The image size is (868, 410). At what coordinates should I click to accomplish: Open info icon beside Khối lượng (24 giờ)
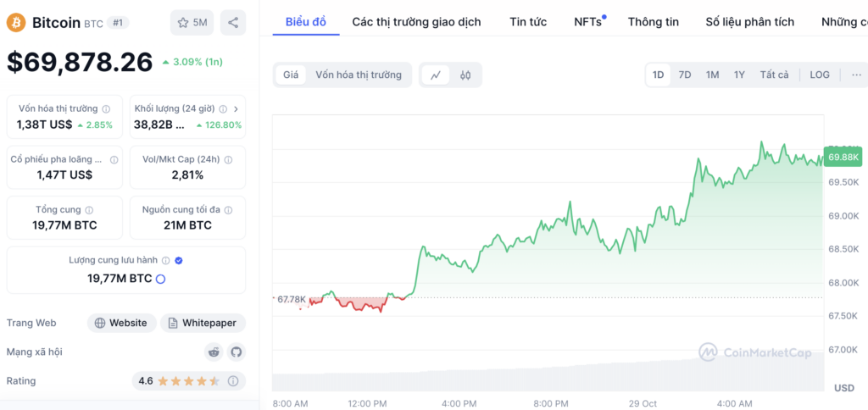pyautogui.click(x=223, y=109)
